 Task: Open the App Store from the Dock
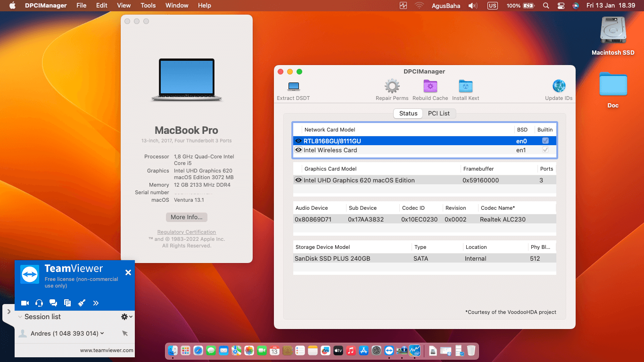pyautogui.click(x=363, y=351)
